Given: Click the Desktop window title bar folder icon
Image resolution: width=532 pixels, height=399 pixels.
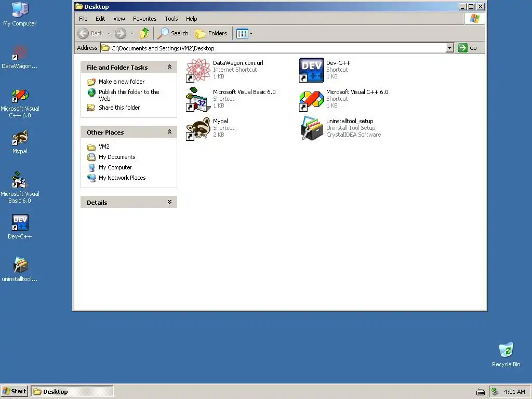Looking at the screenshot, I should (x=79, y=6).
